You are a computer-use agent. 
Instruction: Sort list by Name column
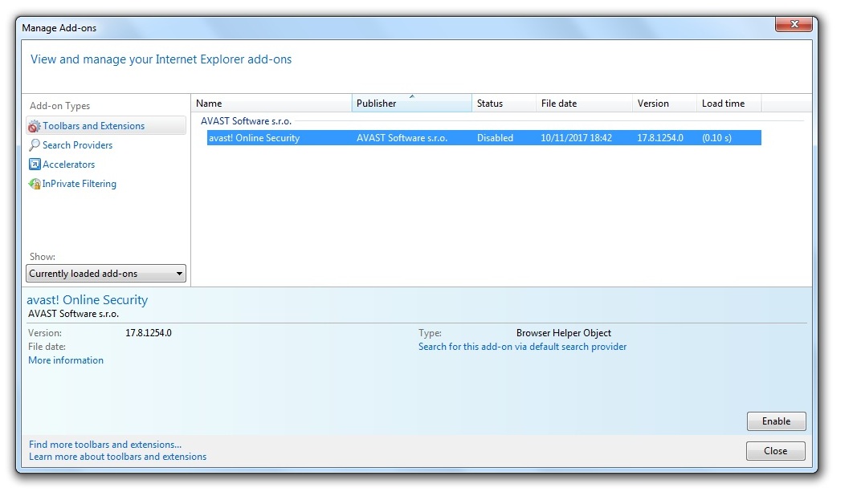[x=271, y=104]
